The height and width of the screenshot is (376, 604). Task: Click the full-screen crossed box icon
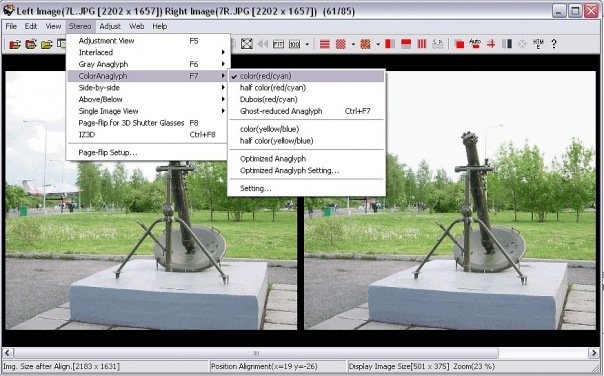[247, 44]
